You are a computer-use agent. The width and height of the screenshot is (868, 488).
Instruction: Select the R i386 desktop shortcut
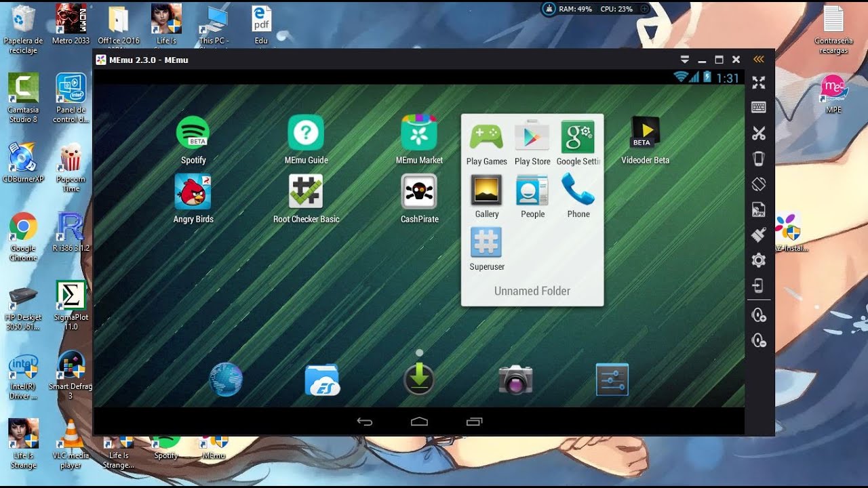[x=71, y=232]
